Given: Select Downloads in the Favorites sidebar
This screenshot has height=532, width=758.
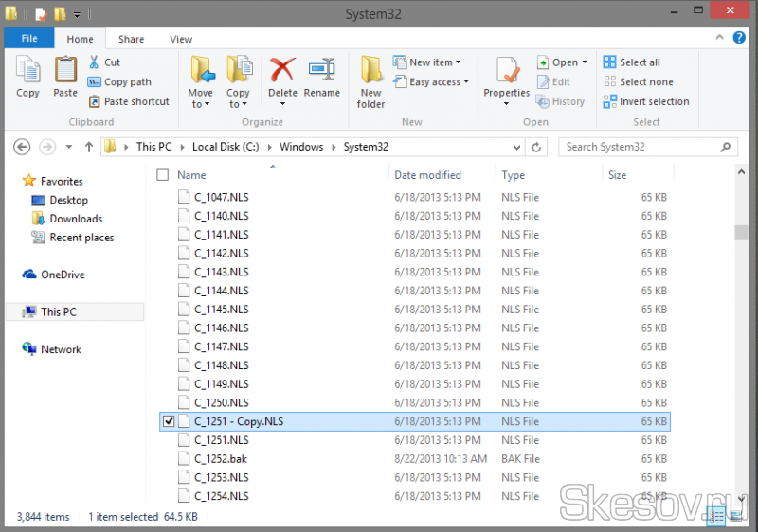Looking at the screenshot, I should pos(76,219).
